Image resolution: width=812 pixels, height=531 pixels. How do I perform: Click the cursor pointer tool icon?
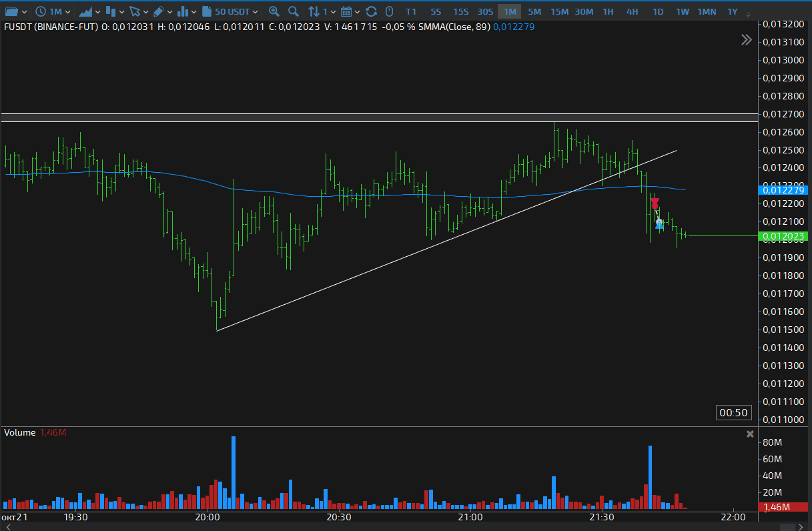[x=135, y=11]
